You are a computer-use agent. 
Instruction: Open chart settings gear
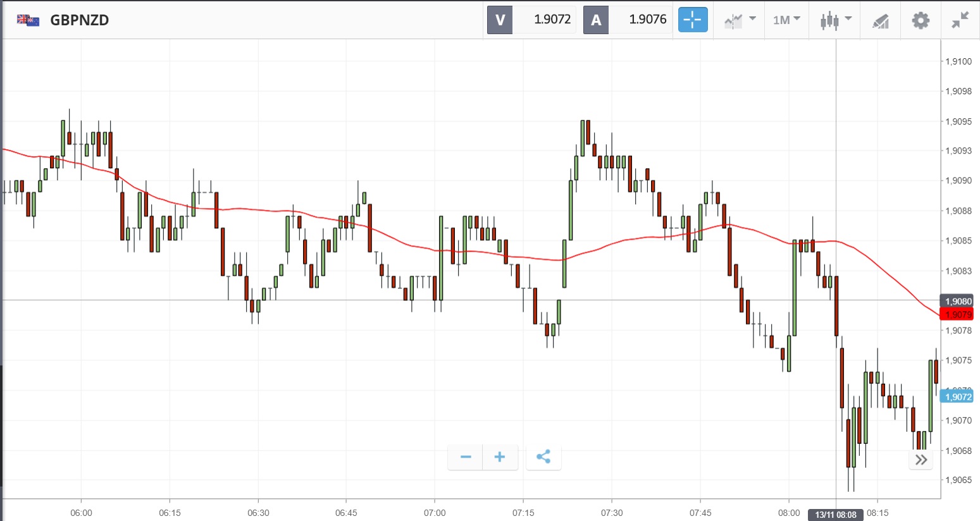[921, 20]
